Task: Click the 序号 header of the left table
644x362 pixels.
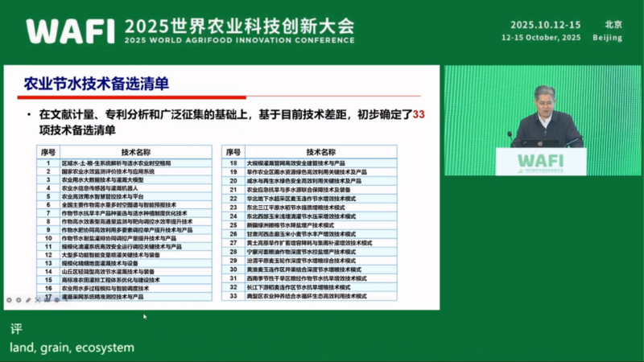Action: 47,151
